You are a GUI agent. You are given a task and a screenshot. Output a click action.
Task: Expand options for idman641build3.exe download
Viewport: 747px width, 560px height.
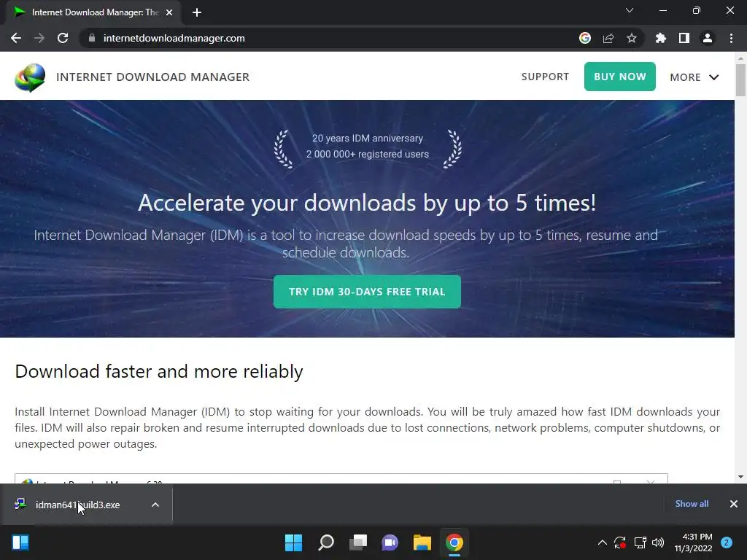click(155, 505)
